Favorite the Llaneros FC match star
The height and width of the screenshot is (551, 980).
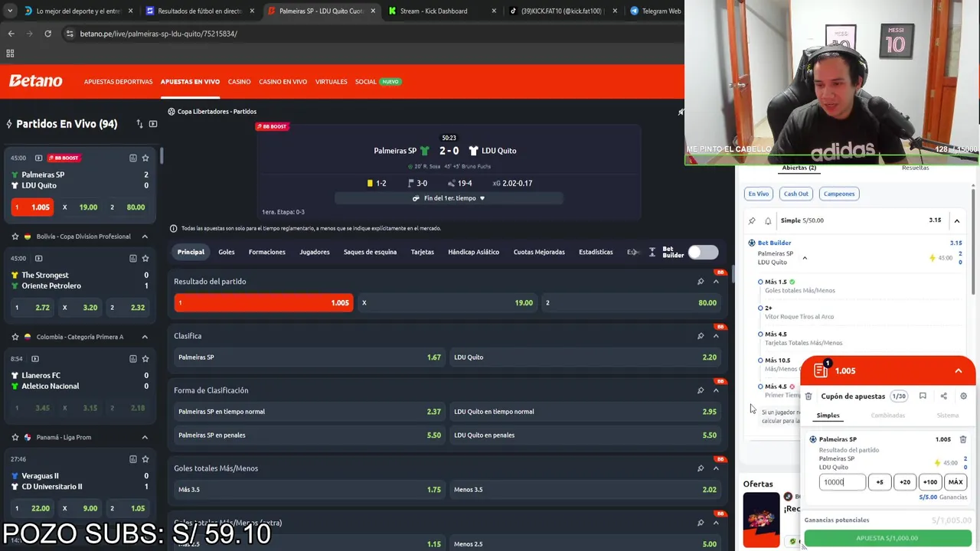145,358
